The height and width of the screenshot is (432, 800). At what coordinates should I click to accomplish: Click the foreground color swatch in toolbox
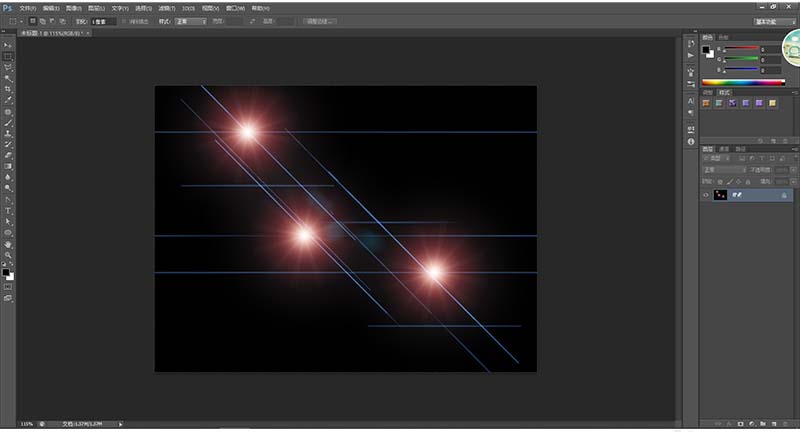tap(6, 273)
